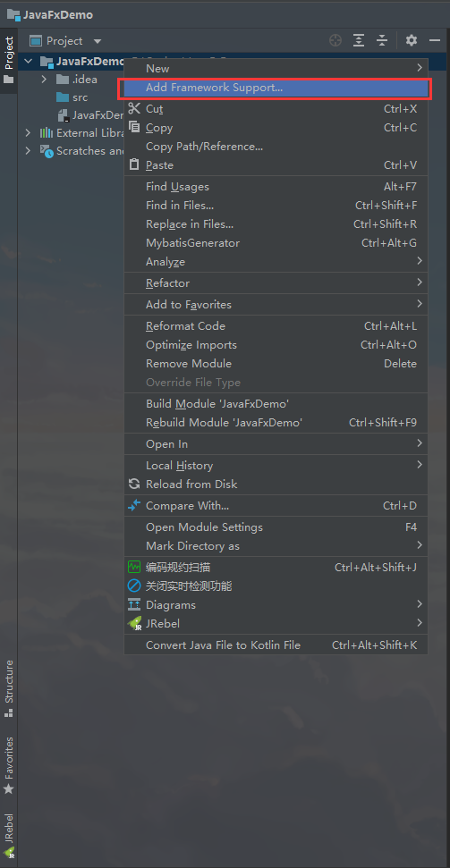Viewport: 450px width, 868px height.
Task: Click the Diagrams icon in menu
Action: pos(134,604)
